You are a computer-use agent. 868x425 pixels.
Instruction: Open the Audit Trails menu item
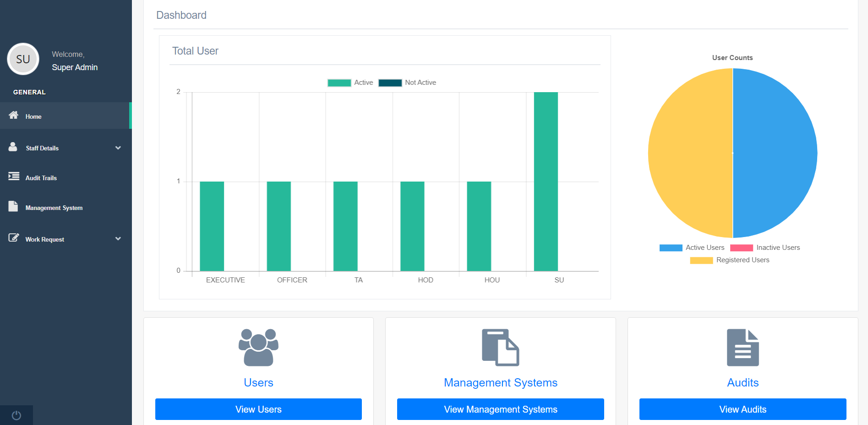point(41,178)
